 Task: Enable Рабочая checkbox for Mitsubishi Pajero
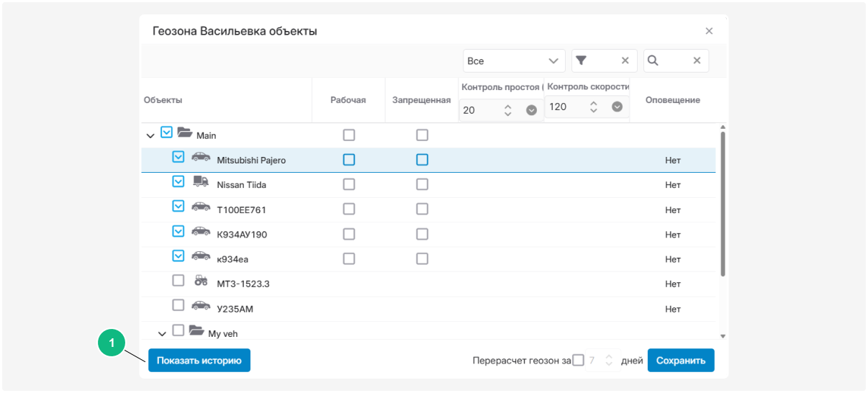point(349,160)
